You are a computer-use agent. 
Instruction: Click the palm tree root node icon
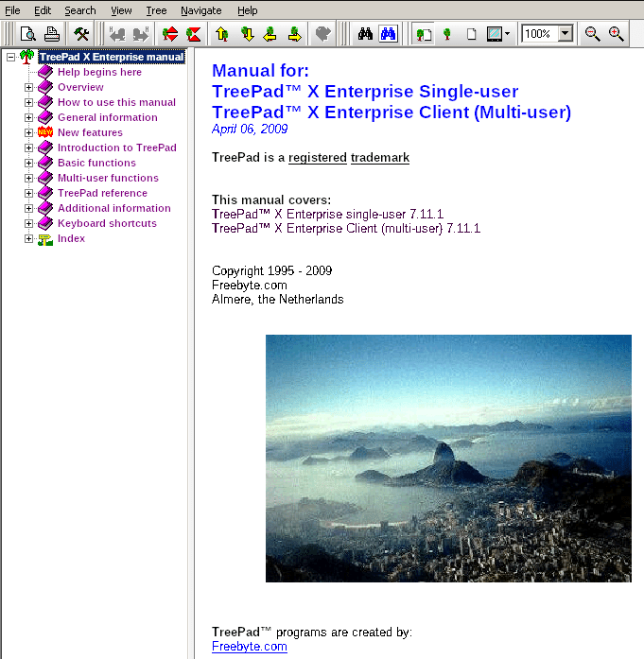point(26,57)
